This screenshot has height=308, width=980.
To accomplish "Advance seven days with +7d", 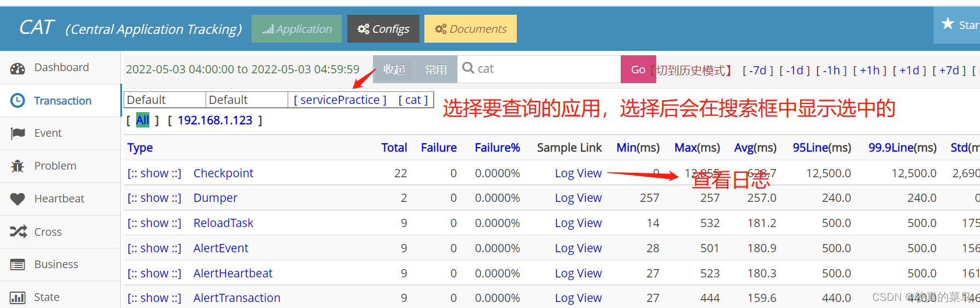I will pyautogui.click(x=949, y=71).
